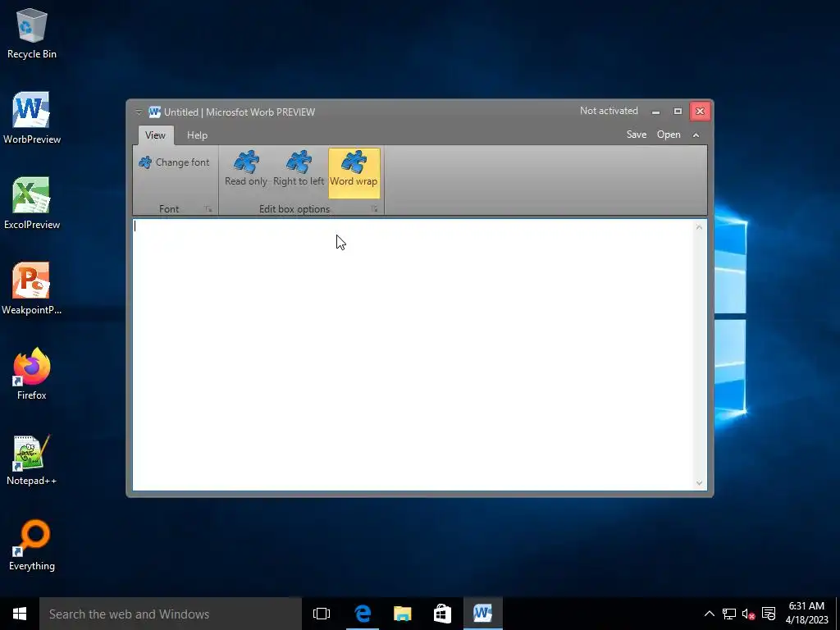Launch Edge browser from the taskbar
The height and width of the screenshot is (630, 840).
363,614
